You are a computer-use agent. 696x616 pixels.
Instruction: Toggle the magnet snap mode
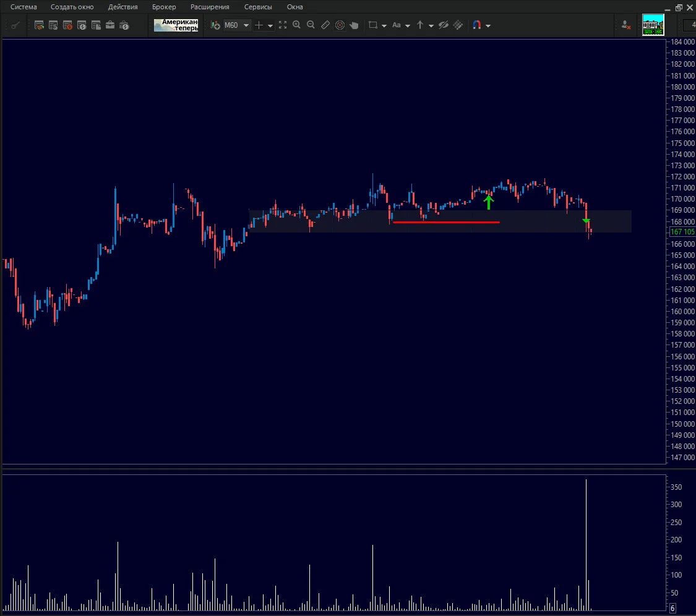[477, 25]
